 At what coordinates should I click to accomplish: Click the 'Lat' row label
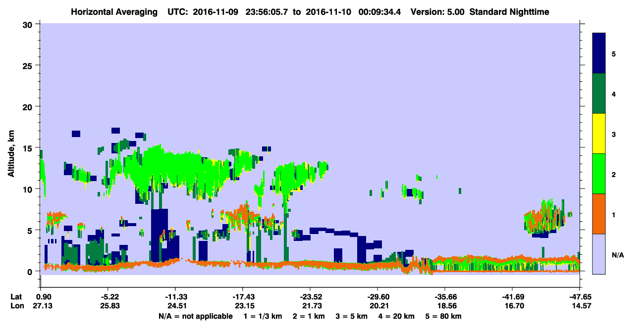click(16, 297)
